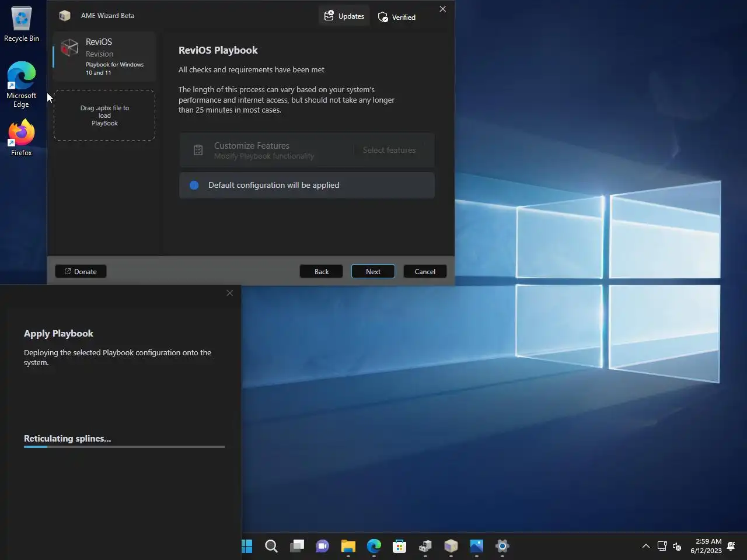
Task: Click the computer device taskbar icon
Action: coord(425,546)
